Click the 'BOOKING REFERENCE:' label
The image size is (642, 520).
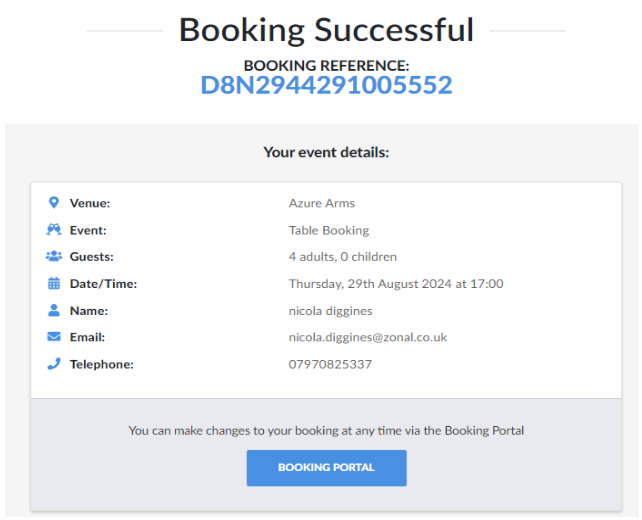(x=326, y=65)
